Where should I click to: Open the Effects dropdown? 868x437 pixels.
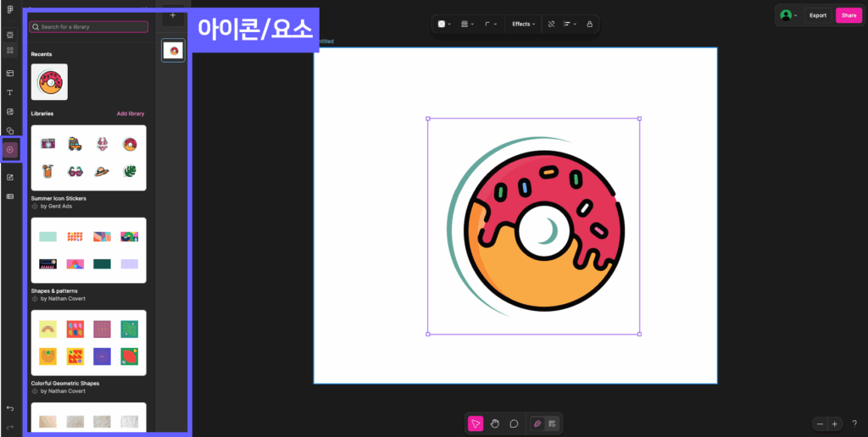pyautogui.click(x=523, y=25)
